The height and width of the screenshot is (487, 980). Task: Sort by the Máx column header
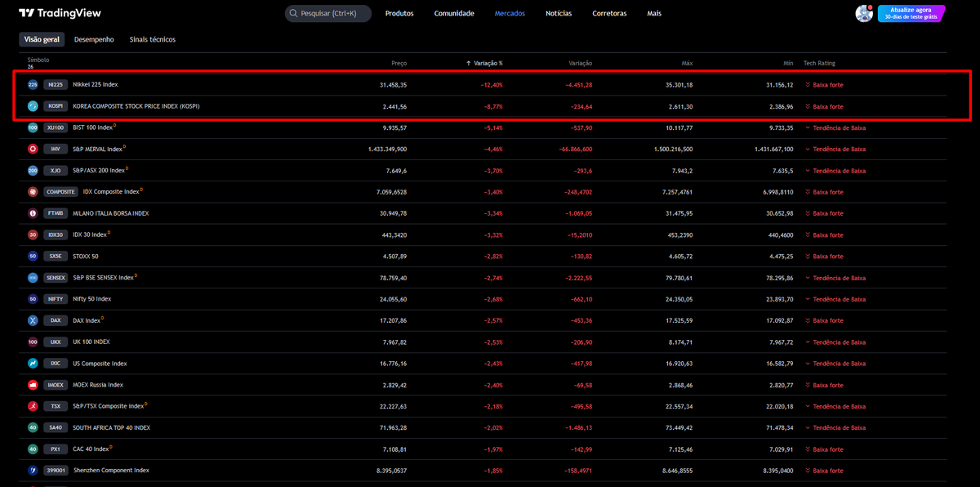click(x=687, y=63)
